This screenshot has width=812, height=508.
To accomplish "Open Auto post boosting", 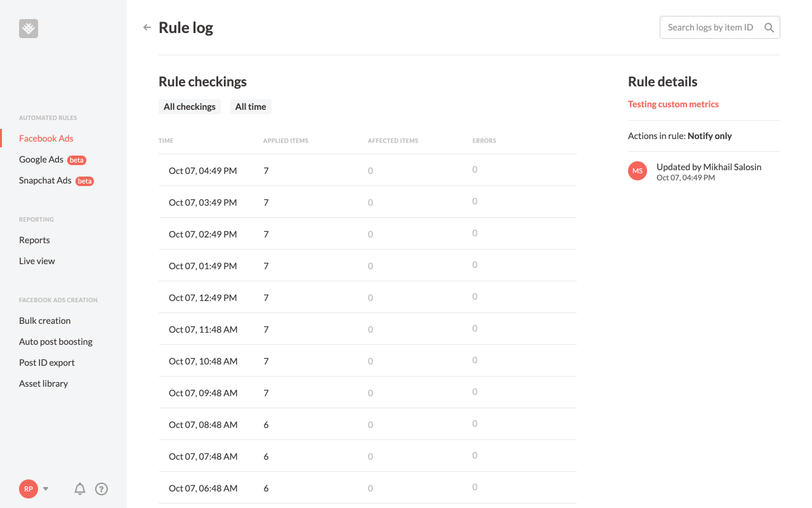I will tap(56, 342).
